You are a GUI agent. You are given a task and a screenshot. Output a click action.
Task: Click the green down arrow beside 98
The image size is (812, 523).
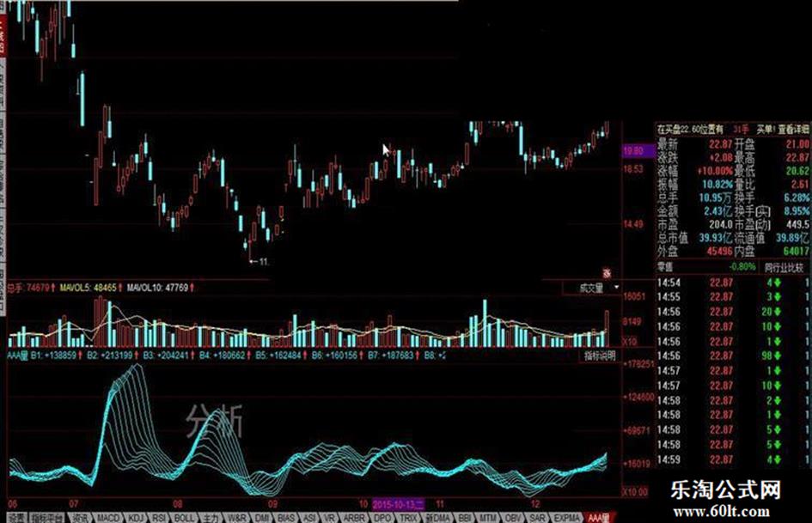(x=778, y=356)
